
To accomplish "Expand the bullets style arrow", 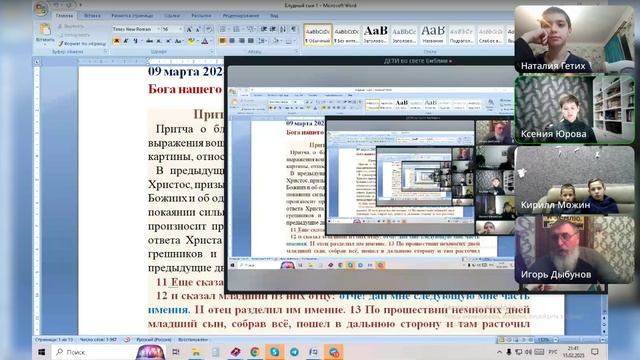I will (x=228, y=29).
